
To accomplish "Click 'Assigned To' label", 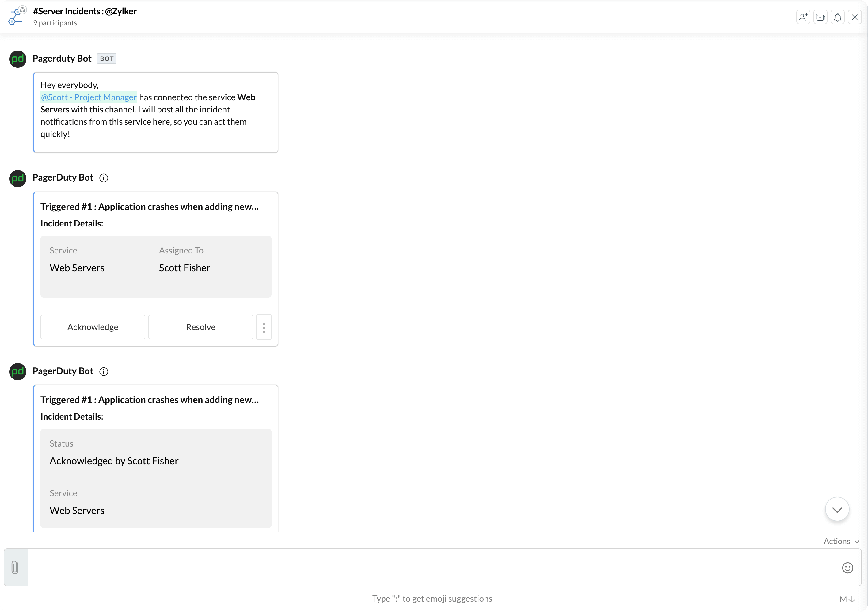I will point(181,250).
